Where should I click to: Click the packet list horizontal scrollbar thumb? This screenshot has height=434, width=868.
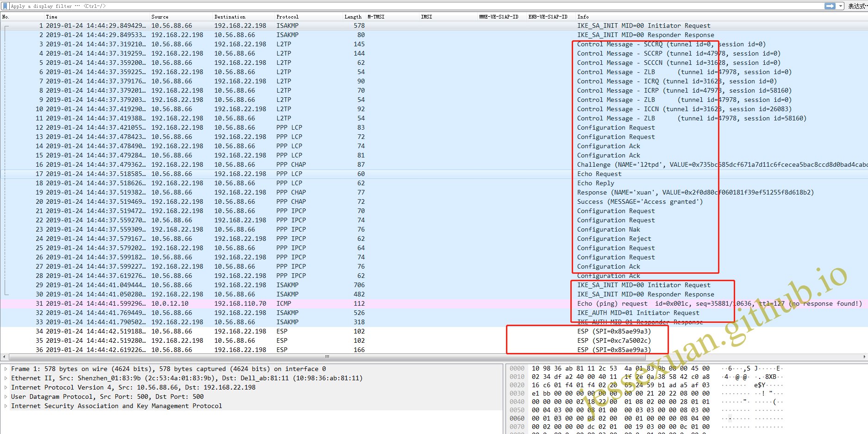point(327,357)
